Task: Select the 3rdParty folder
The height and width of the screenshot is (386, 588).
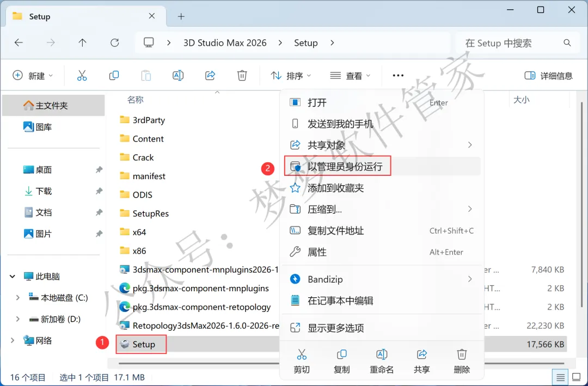Action: point(149,120)
